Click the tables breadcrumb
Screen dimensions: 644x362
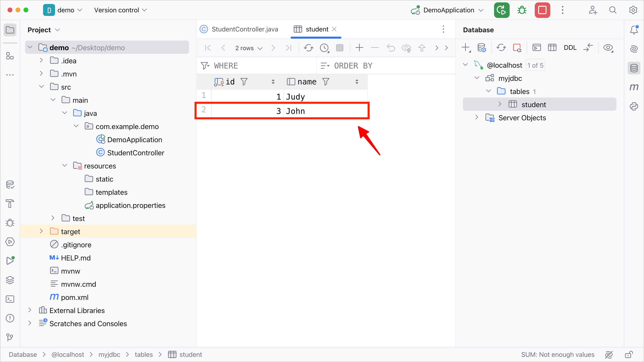[x=144, y=354]
